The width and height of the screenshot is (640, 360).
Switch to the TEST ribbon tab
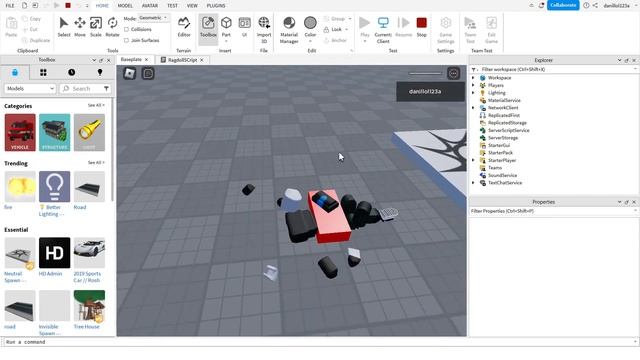(x=173, y=6)
